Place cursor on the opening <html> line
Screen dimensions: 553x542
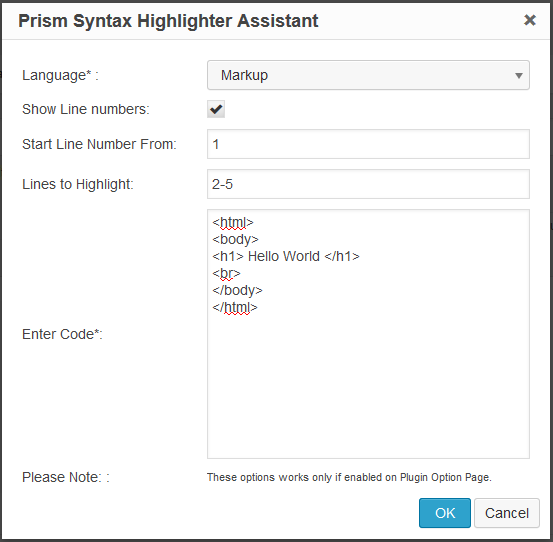233,223
